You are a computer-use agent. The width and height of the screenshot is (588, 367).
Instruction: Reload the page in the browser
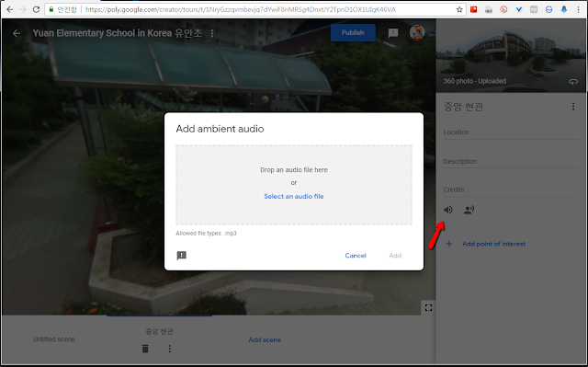point(36,9)
